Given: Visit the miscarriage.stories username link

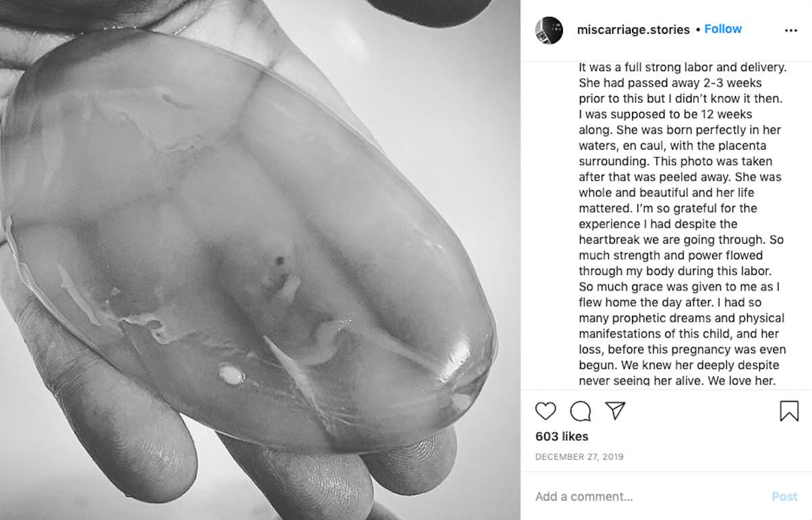Looking at the screenshot, I should click(633, 30).
